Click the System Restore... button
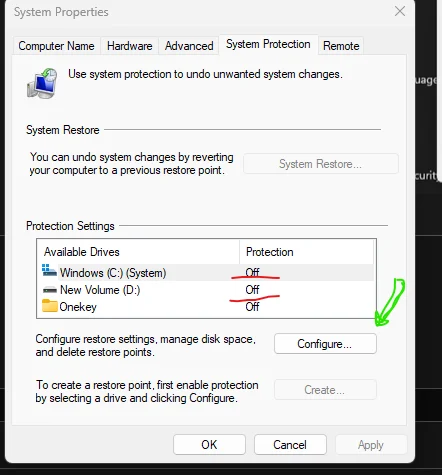The width and height of the screenshot is (442, 475). [x=321, y=164]
